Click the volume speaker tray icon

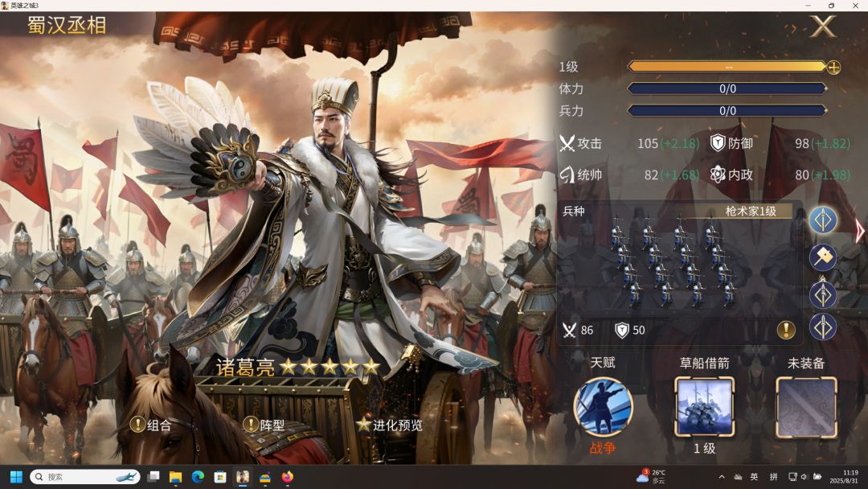805,477
